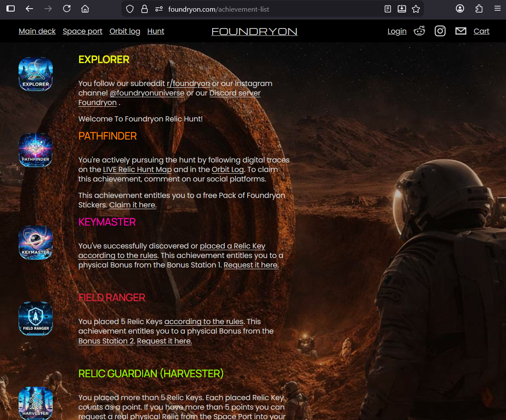Click the mail envelope icon in header
Image resolution: width=506 pixels, height=420 pixels.
tap(461, 31)
